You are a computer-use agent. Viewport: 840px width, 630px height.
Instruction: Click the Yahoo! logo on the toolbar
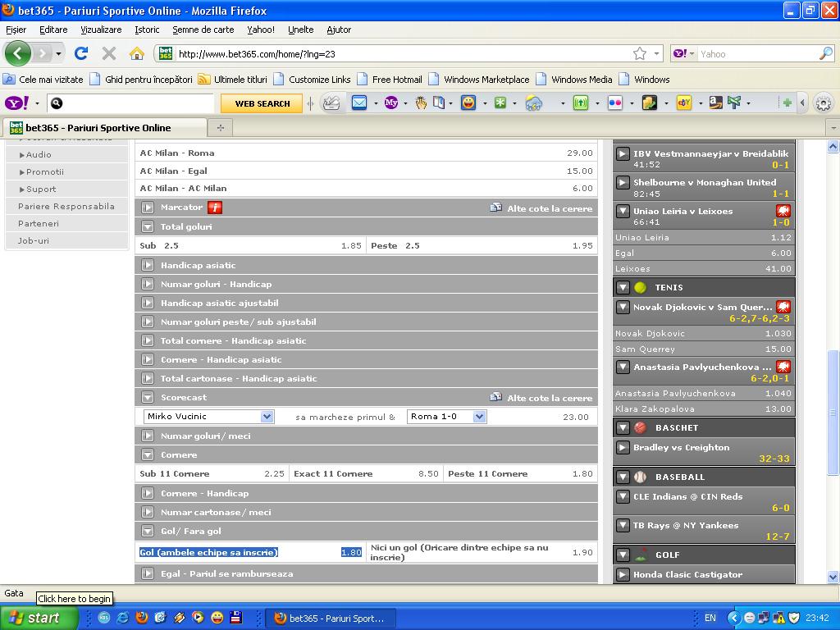(16, 103)
